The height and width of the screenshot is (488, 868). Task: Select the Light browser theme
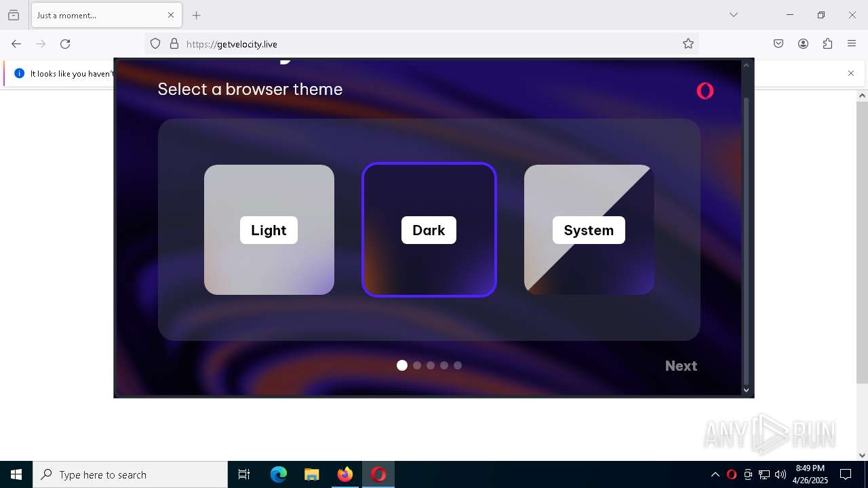[269, 230]
